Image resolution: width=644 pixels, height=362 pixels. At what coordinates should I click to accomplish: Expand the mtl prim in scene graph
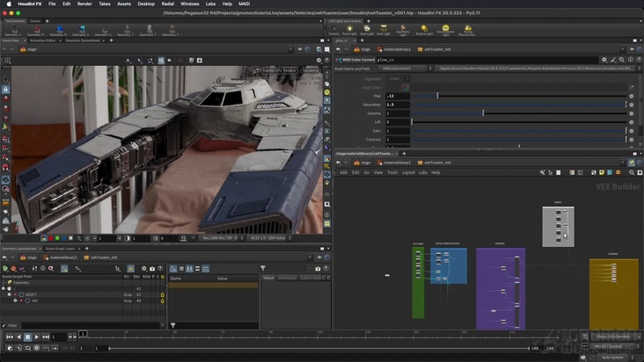[x=15, y=300]
